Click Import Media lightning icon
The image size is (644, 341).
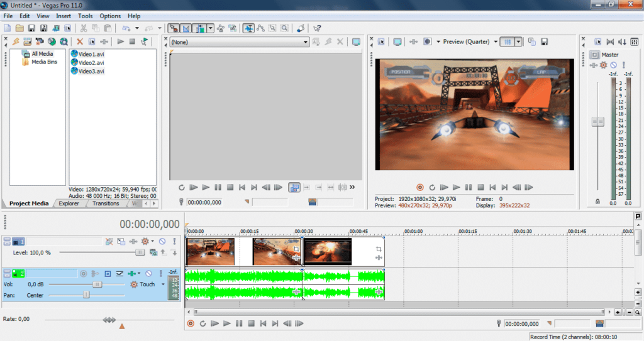(16, 41)
